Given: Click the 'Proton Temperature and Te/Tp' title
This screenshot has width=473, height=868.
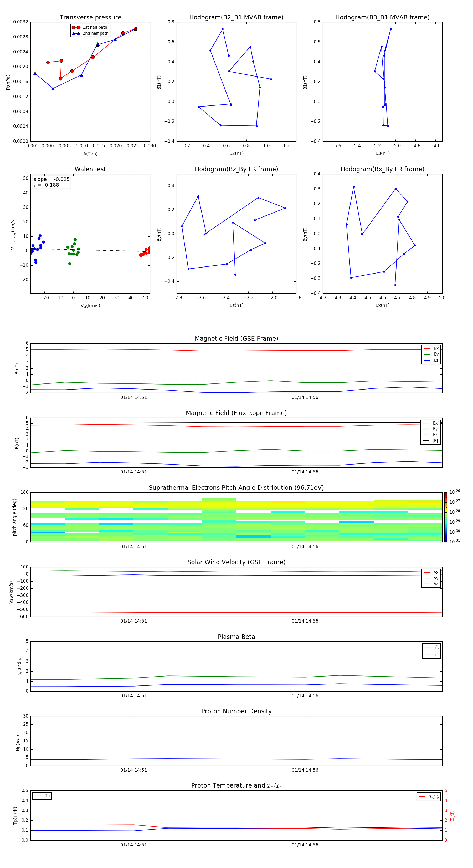Looking at the screenshot, I should click(236, 786).
